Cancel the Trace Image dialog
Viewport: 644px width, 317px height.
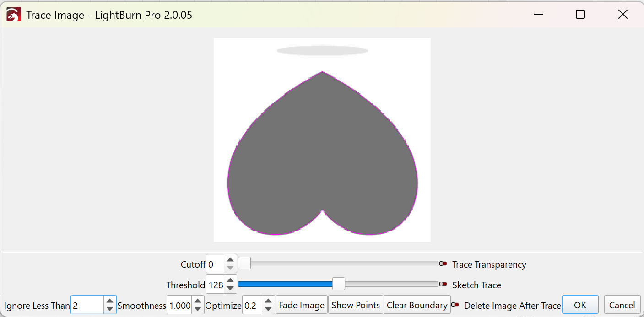point(622,305)
